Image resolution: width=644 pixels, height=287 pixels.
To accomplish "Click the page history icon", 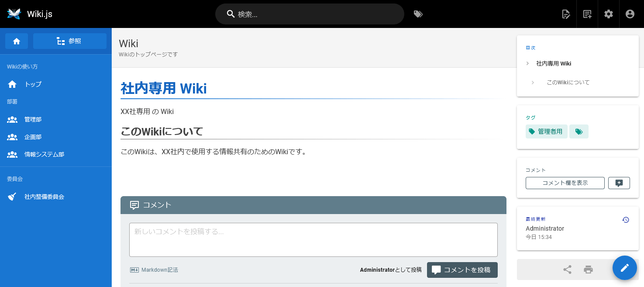I will point(625,220).
